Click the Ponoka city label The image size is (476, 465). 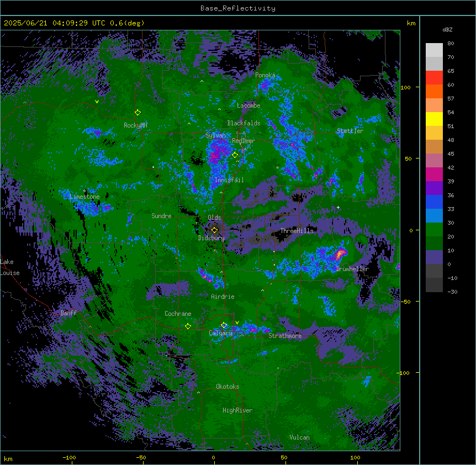point(265,75)
